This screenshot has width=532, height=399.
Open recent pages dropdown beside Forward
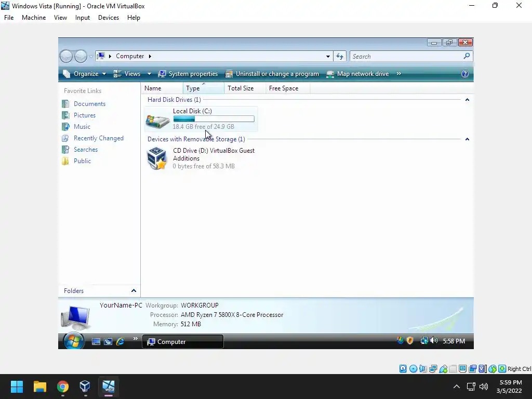pos(91,56)
